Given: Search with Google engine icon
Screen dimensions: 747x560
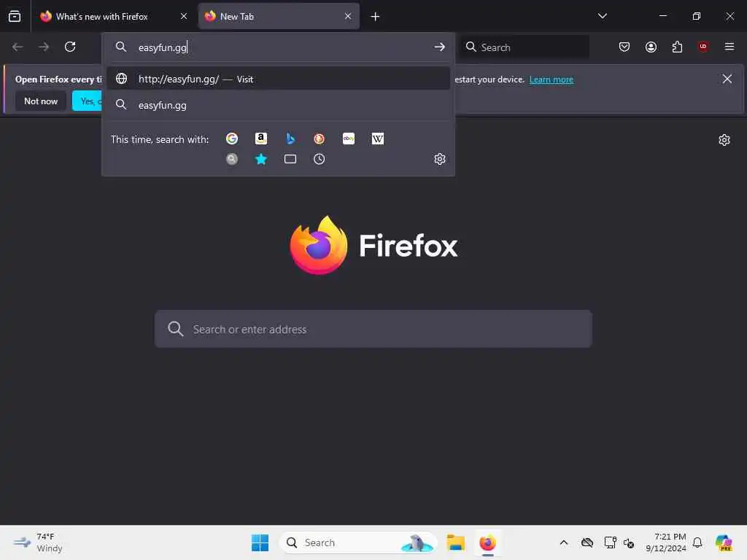Looking at the screenshot, I should click(x=232, y=139).
